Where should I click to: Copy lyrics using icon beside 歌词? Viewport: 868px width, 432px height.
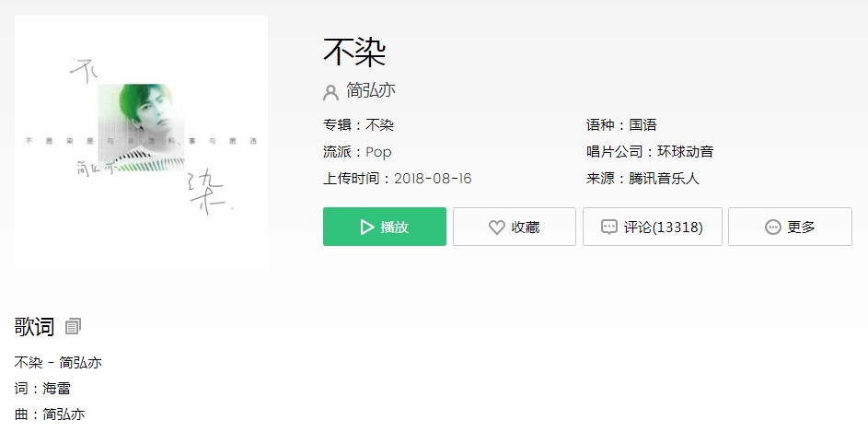point(73,326)
